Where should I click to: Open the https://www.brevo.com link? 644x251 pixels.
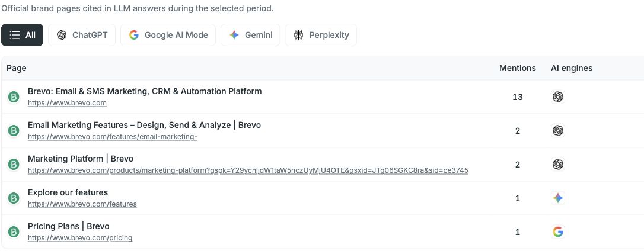pos(68,103)
